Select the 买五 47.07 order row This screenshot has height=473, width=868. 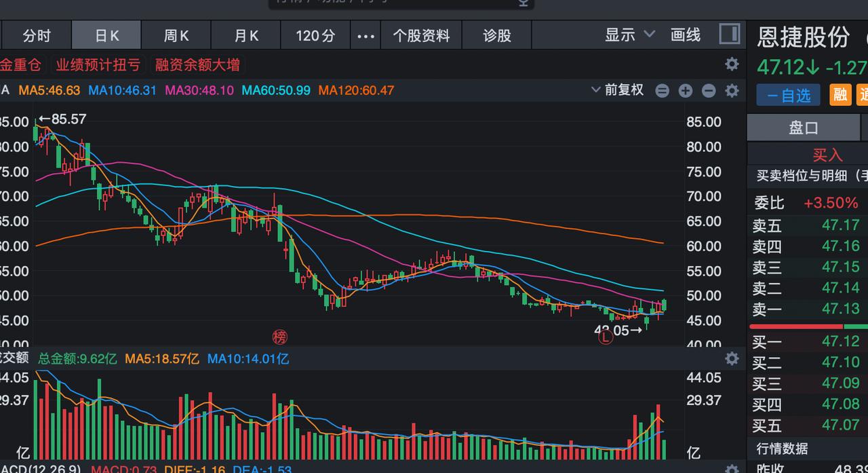point(807,425)
